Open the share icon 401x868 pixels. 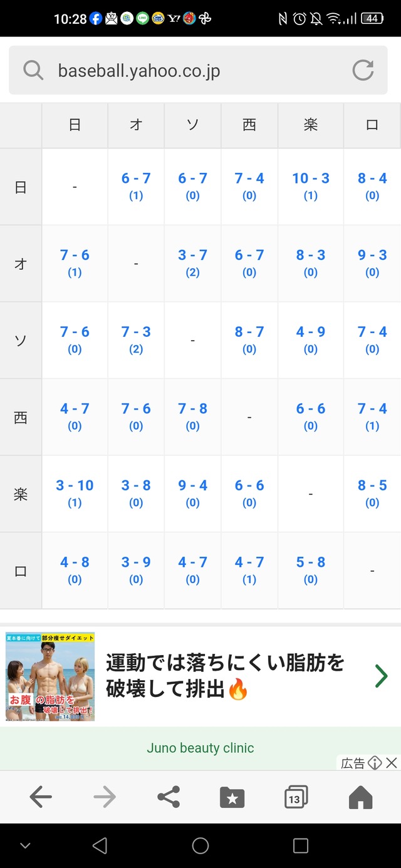click(169, 797)
